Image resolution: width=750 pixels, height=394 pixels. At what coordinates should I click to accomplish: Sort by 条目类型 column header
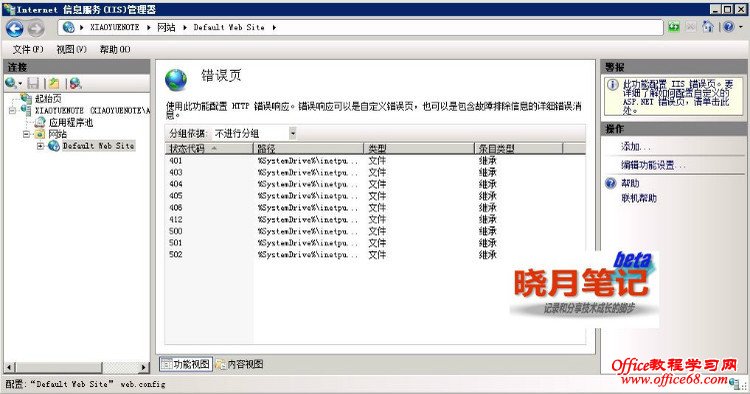tap(518, 149)
